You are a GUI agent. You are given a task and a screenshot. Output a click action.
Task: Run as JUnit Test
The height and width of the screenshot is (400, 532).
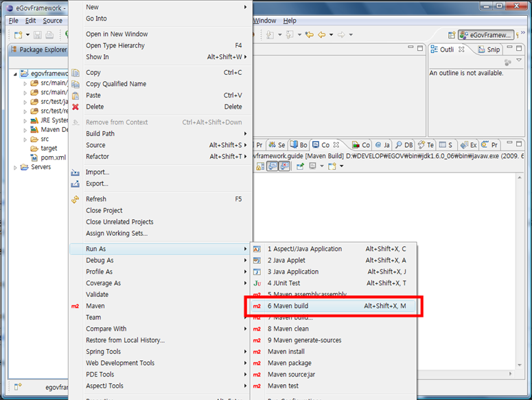[x=284, y=283]
